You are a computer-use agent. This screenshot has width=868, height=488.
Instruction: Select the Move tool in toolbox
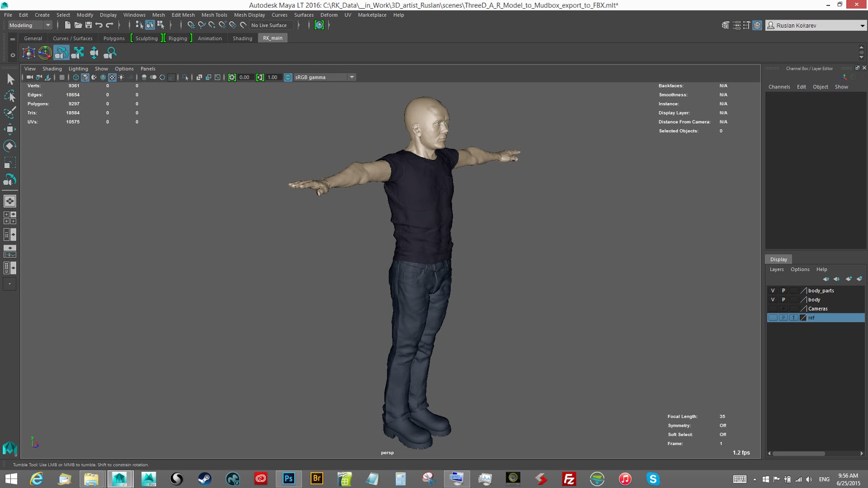coord(10,129)
